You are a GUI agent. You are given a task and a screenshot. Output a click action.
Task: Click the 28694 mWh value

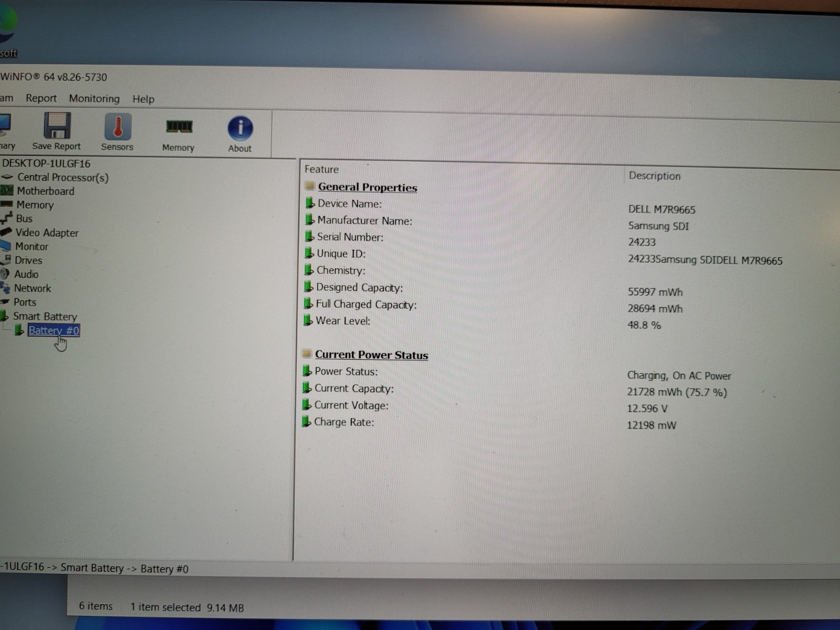pyautogui.click(x=655, y=309)
